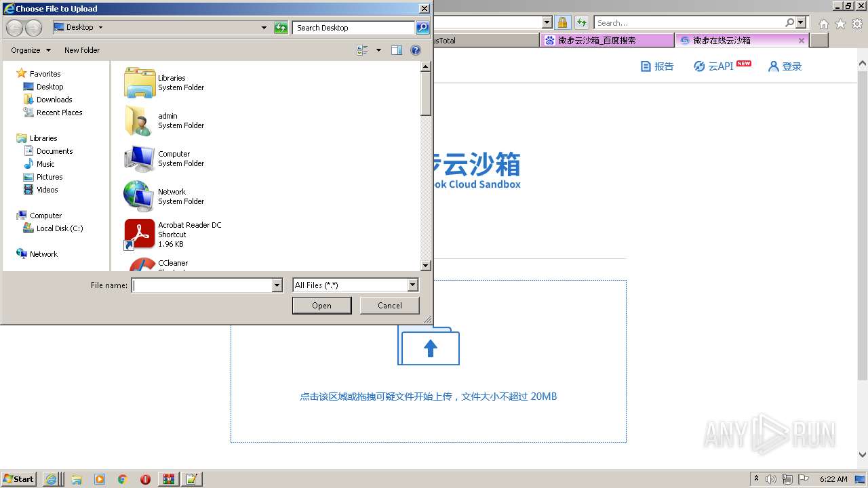Screen dimensions: 868x488
Task: Open IE search provider dropdown arrow
Action: coord(801,22)
